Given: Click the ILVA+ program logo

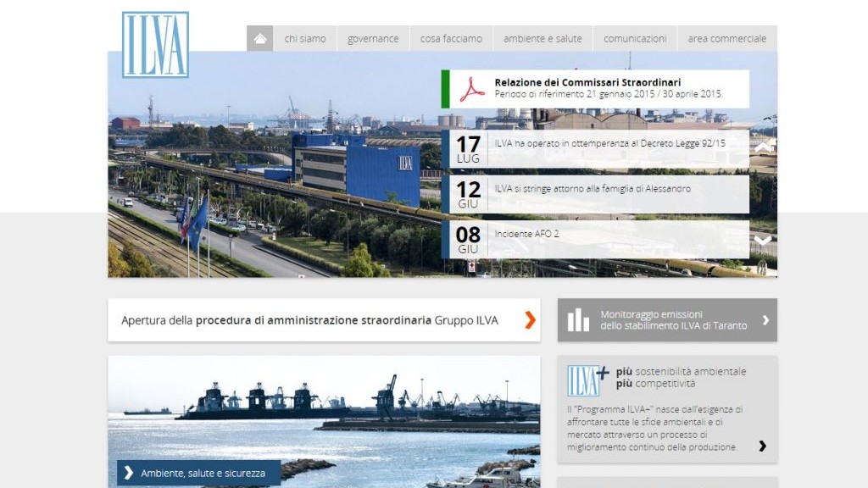Looking at the screenshot, I should [x=588, y=380].
